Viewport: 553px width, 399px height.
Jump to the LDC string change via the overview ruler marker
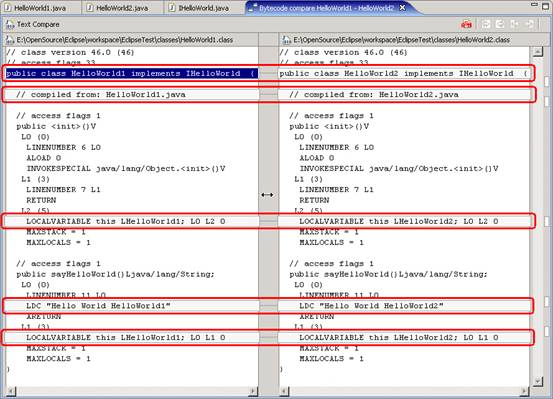pos(547,301)
